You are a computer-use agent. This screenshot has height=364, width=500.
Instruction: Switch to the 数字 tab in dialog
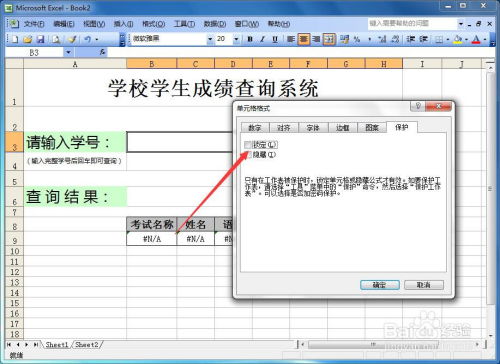pos(255,128)
